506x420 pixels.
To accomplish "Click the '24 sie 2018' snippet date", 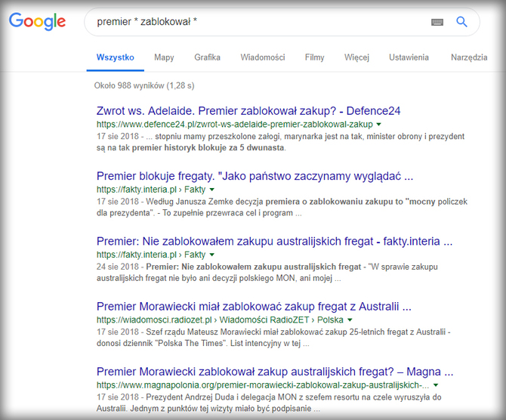I will (x=118, y=267).
